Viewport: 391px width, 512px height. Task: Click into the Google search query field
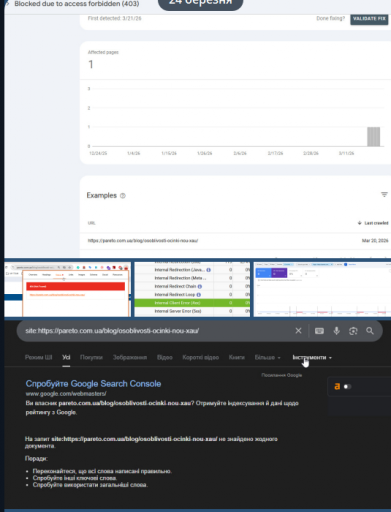pos(157,331)
